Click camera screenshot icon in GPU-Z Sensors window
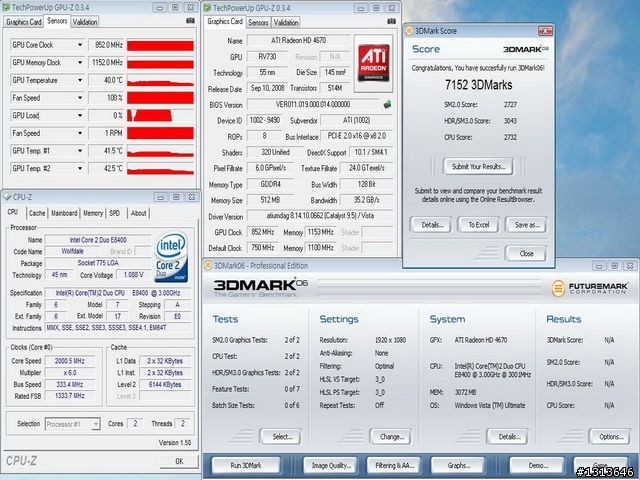 (x=190, y=20)
